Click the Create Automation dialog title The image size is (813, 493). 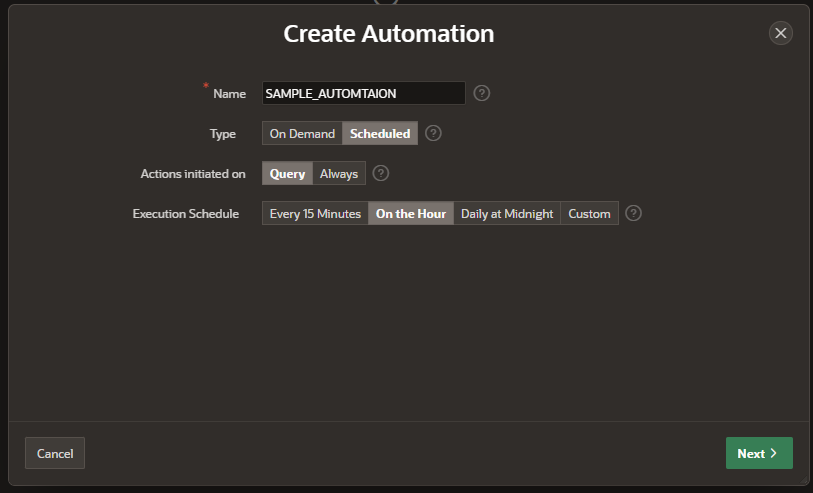(389, 34)
